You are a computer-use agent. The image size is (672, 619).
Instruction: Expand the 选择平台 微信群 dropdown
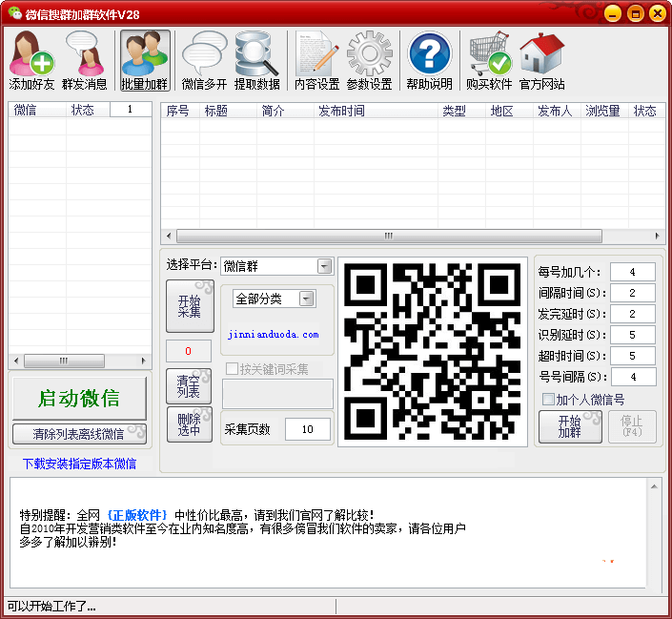pyautogui.click(x=324, y=266)
